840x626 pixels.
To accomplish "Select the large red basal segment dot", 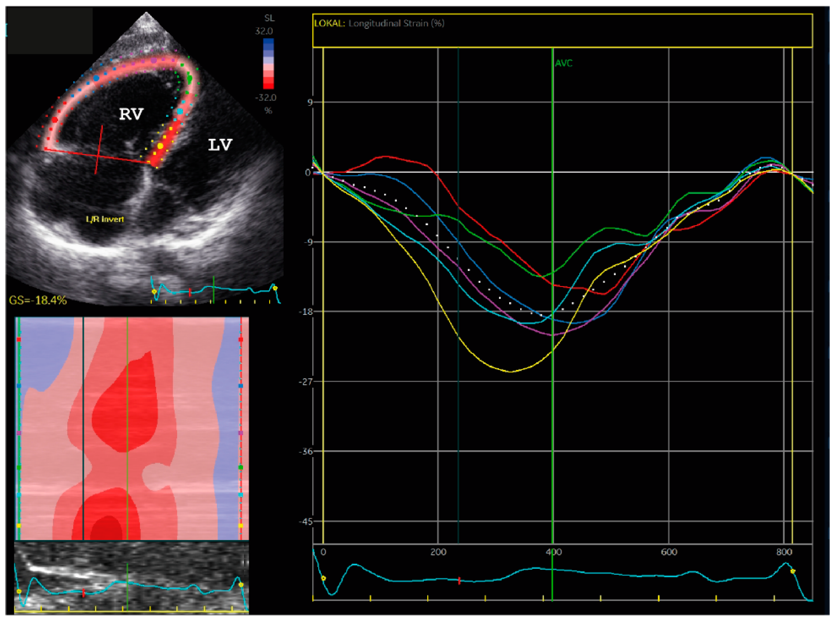I will 54,120.
